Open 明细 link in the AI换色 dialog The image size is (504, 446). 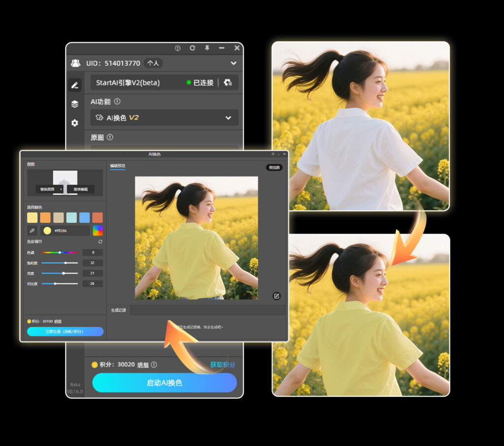[x=58, y=321]
